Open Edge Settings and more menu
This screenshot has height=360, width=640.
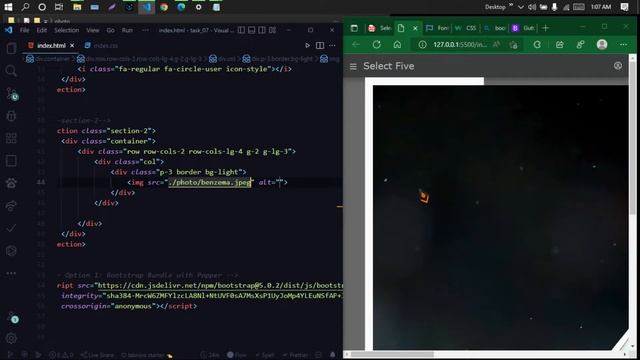[x=623, y=44]
